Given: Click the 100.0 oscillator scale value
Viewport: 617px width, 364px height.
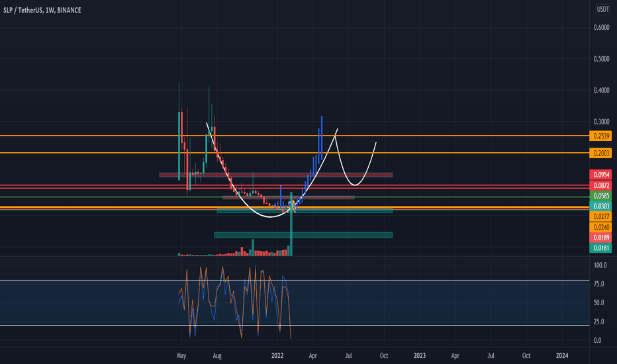Looking at the screenshot, I should coord(600,265).
